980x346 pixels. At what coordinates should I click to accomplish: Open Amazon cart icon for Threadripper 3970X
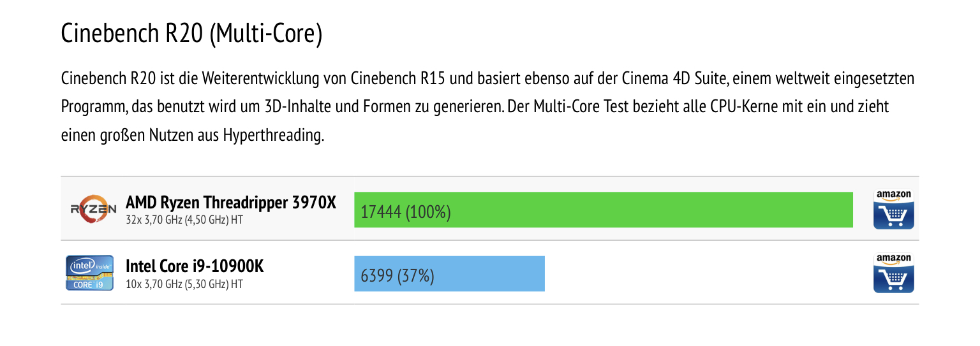(893, 210)
